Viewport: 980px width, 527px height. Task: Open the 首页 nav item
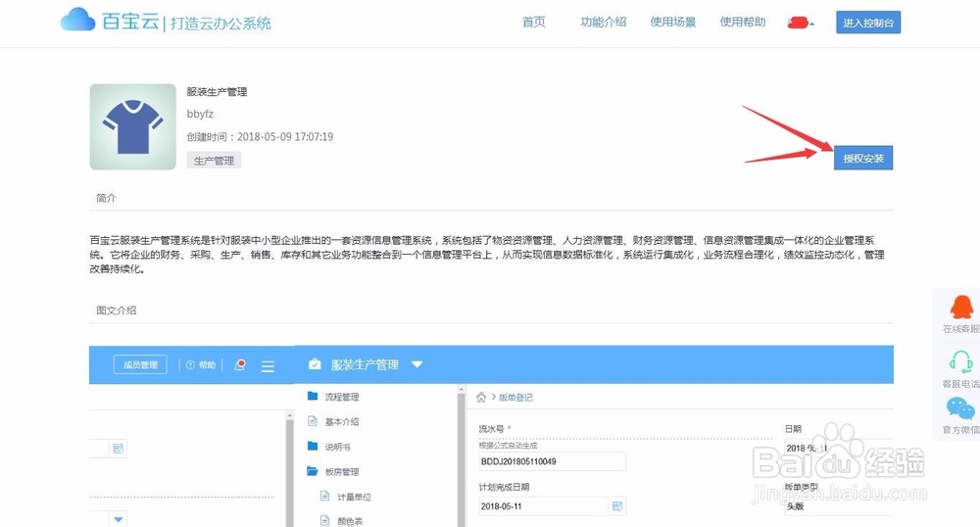click(x=534, y=22)
